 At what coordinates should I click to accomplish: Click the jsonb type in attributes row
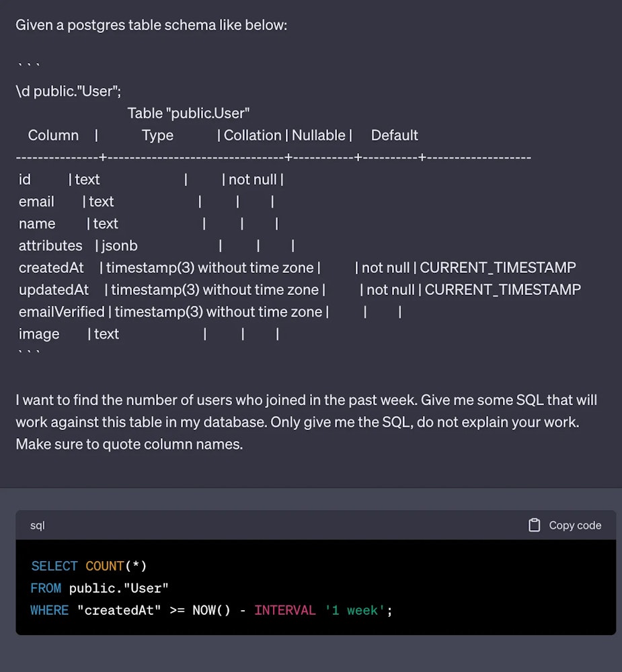click(x=120, y=246)
